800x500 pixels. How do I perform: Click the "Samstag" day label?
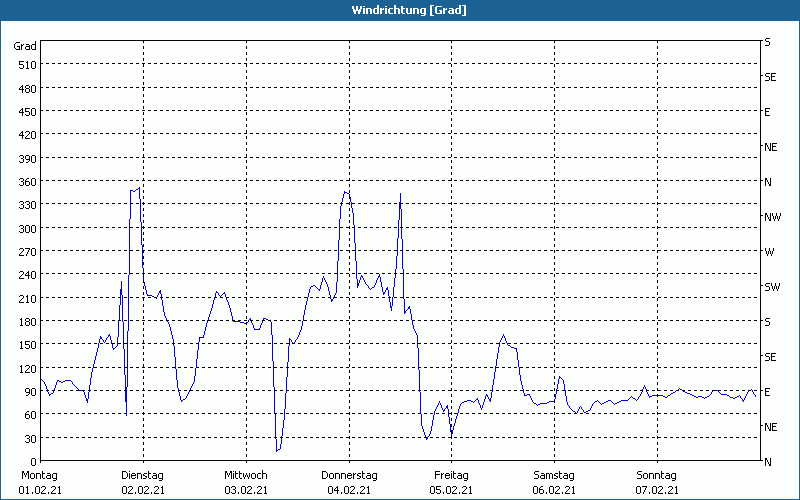554,476
